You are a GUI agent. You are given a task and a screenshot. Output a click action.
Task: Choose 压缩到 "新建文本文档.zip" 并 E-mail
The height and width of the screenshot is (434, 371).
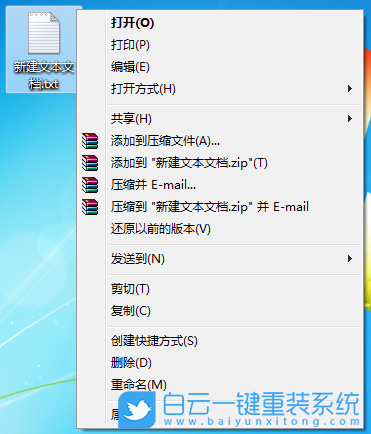tap(220, 207)
